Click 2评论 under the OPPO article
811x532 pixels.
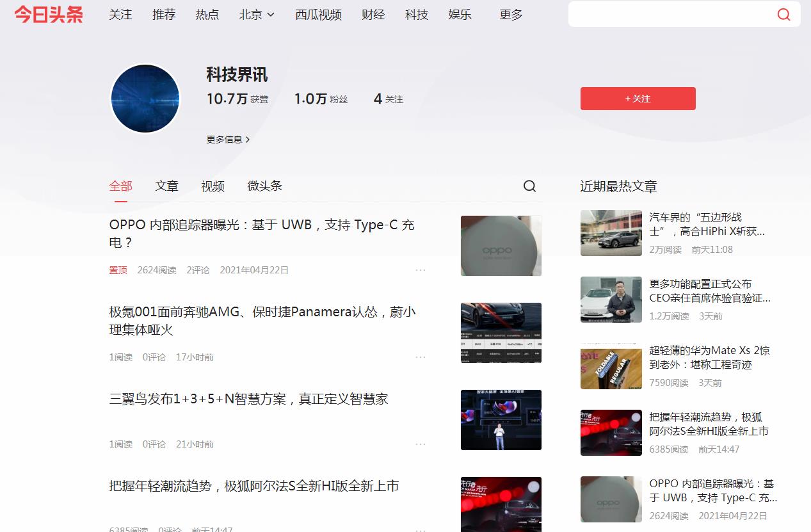click(198, 270)
